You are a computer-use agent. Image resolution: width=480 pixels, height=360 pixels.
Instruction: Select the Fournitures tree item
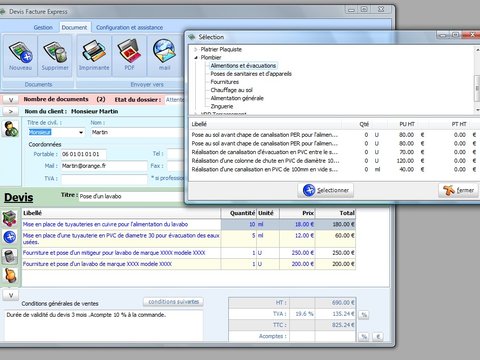(225, 82)
